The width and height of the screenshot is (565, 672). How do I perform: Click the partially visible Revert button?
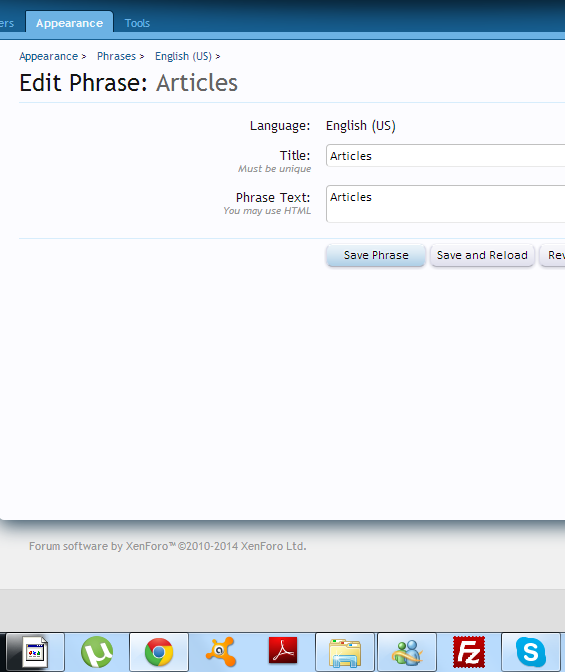pyautogui.click(x=553, y=255)
